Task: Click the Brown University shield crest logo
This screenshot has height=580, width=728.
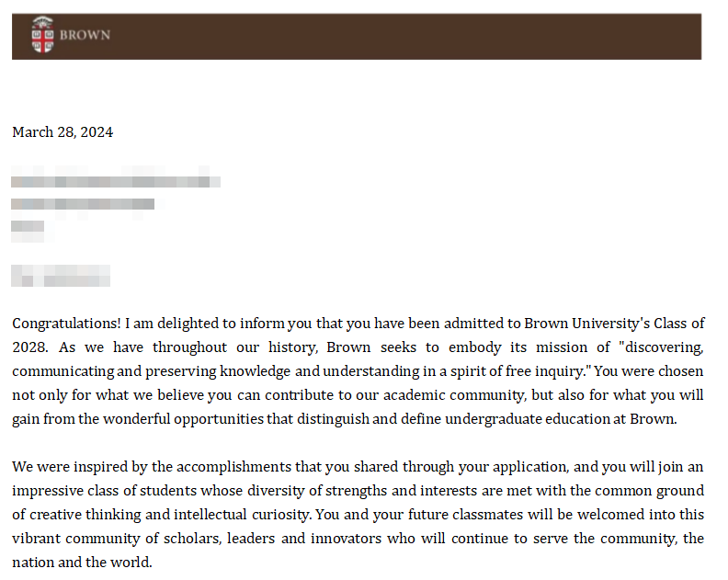Action: [42, 35]
